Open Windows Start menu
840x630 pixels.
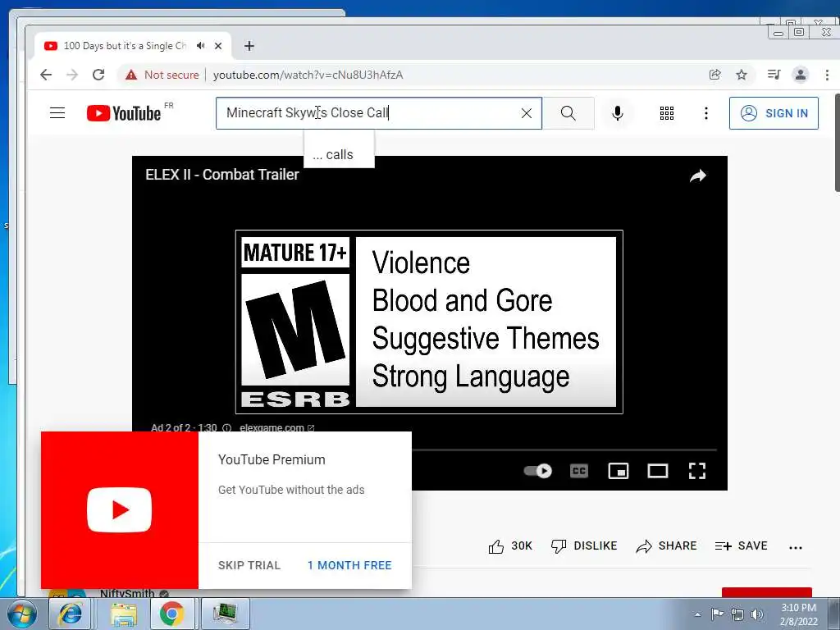[x=21, y=614]
